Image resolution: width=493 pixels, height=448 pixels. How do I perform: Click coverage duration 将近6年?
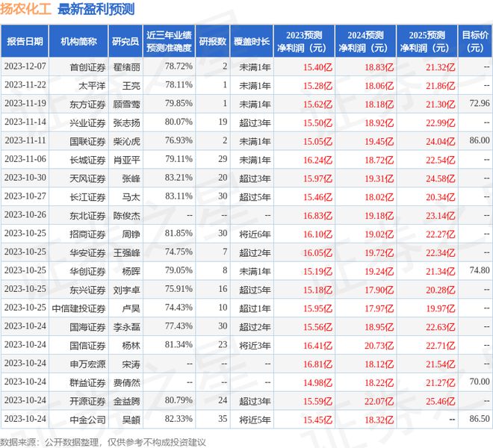tap(255, 234)
